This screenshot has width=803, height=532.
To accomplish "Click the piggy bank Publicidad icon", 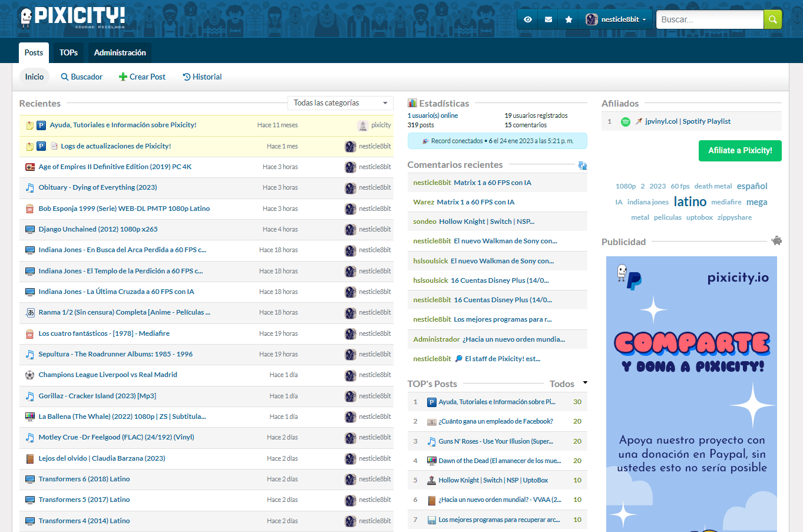I will (776, 240).
